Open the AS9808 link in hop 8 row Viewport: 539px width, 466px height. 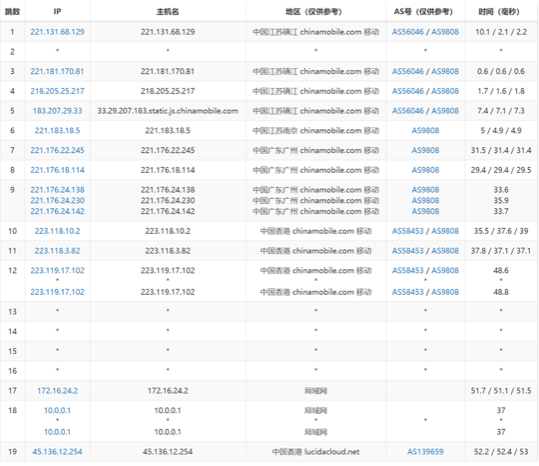426,170
